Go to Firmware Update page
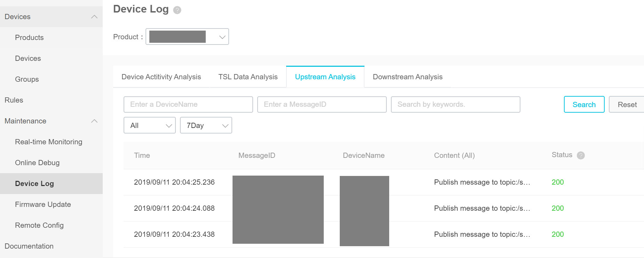Image resolution: width=644 pixels, height=258 pixels. tap(43, 204)
